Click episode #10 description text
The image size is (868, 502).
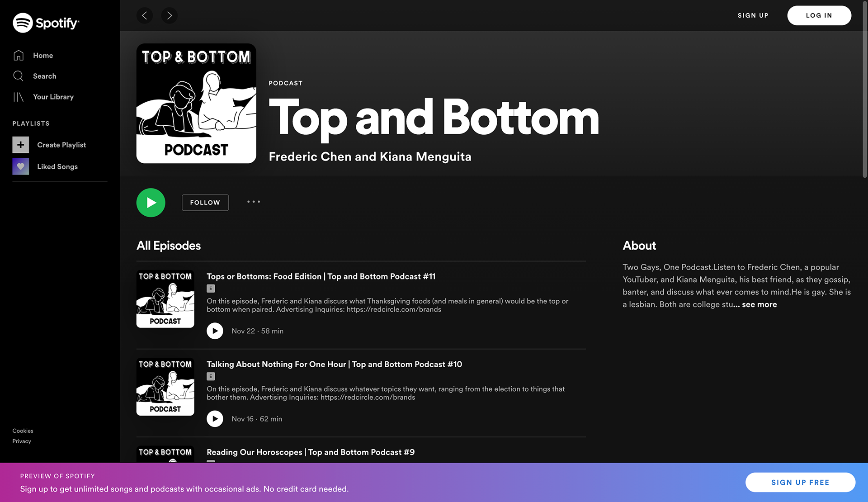pos(386,393)
